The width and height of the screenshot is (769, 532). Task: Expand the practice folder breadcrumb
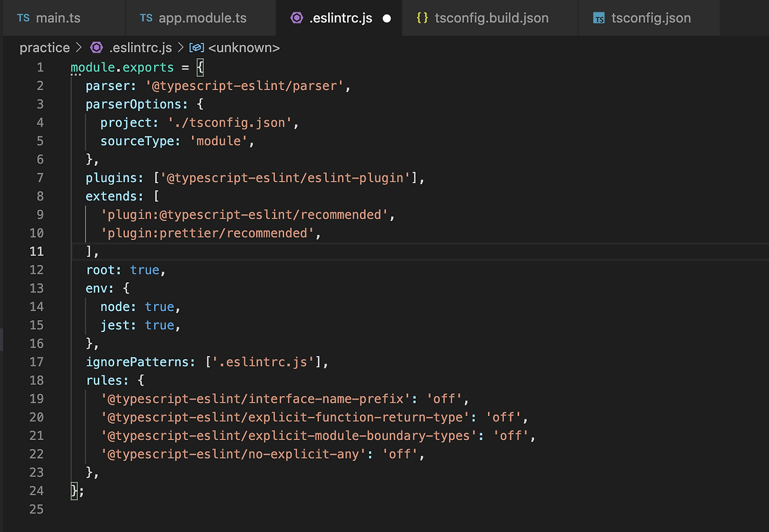[44, 47]
